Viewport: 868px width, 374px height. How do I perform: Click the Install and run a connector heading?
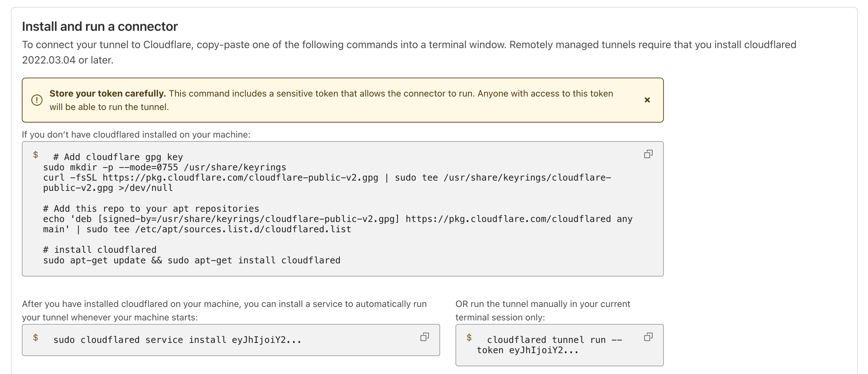click(100, 27)
